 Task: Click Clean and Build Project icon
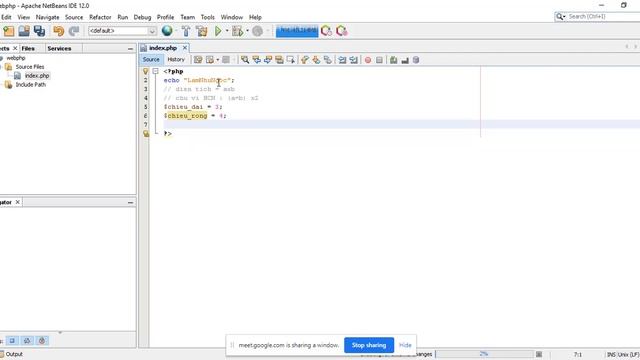[x=202, y=31]
